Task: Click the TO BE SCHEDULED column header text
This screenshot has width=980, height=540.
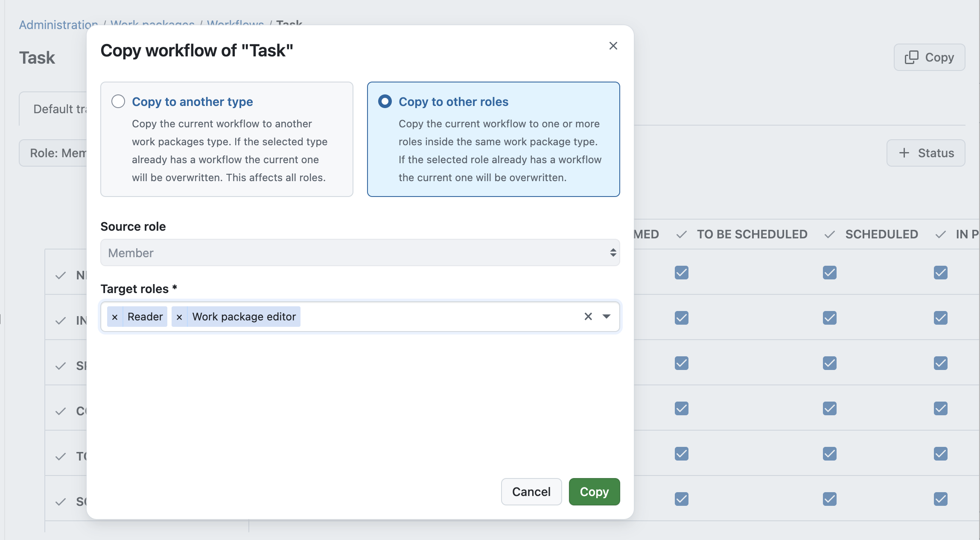Action: click(x=752, y=234)
